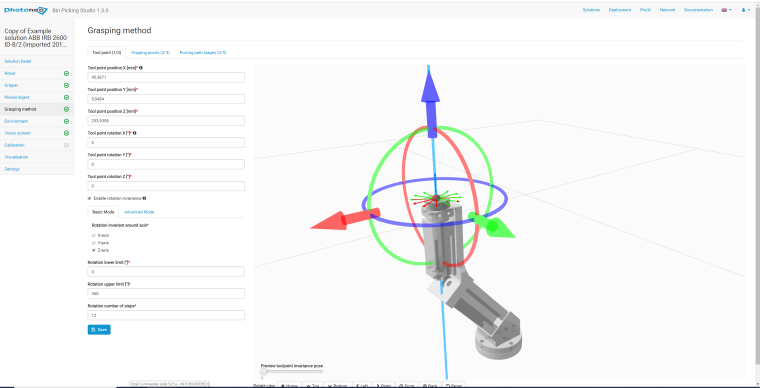The width and height of the screenshot is (760, 388).
Task: Open Solution detail in sidebar
Action: (x=37, y=62)
